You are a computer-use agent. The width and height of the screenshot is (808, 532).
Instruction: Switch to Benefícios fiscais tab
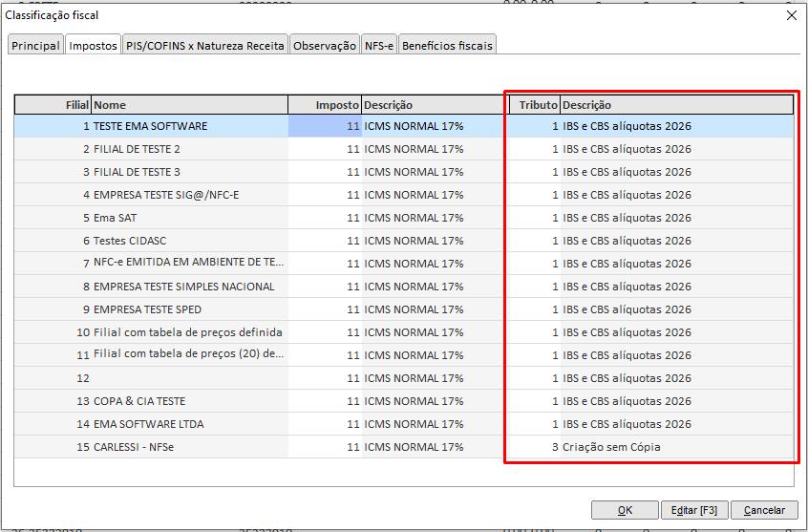tap(447, 46)
